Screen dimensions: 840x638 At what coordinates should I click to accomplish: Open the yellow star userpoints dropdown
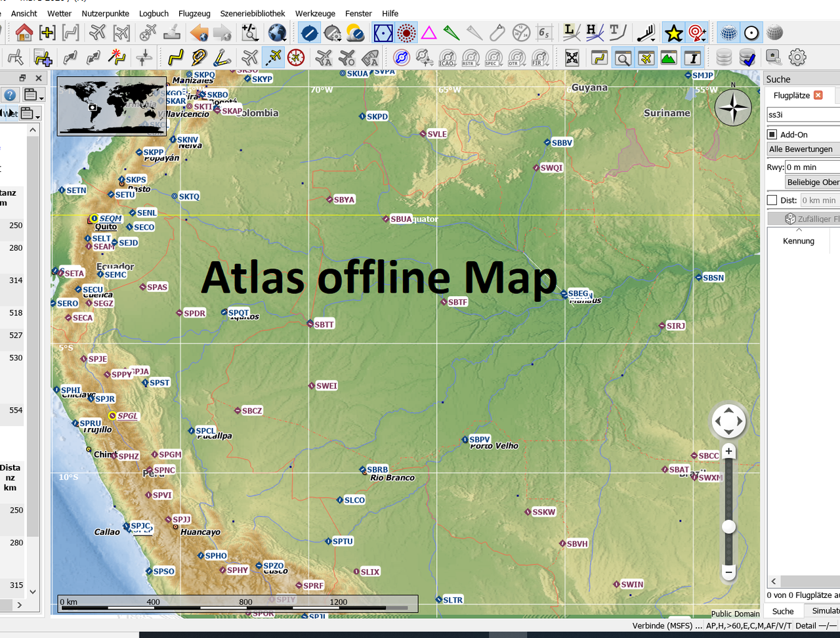click(674, 32)
